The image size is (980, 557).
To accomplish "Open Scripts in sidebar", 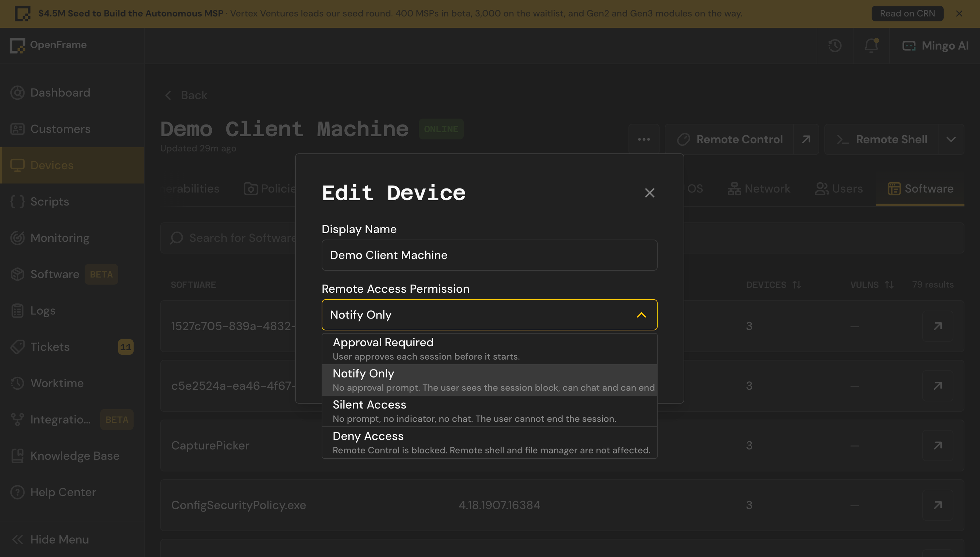I will click(x=72, y=202).
